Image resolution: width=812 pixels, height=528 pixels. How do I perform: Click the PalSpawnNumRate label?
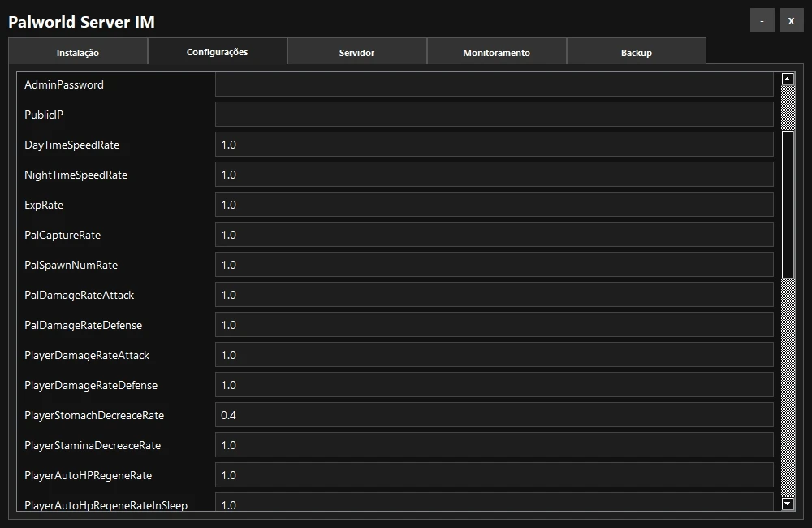click(71, 265)
